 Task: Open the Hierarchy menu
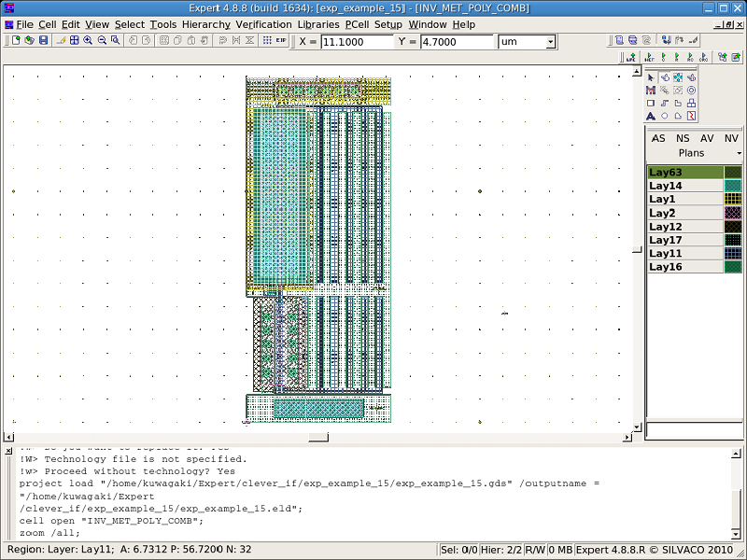coord(205,24)
